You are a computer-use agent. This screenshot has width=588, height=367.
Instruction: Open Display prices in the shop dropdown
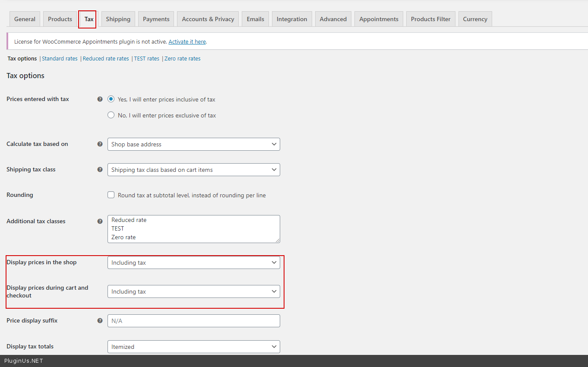(x=193, y=263)
